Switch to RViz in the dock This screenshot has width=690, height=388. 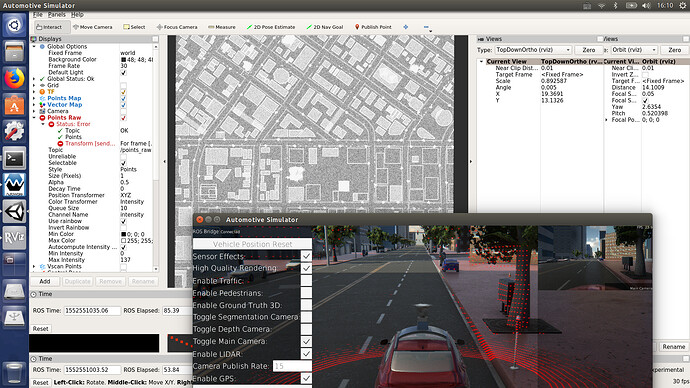coord(14,238)
